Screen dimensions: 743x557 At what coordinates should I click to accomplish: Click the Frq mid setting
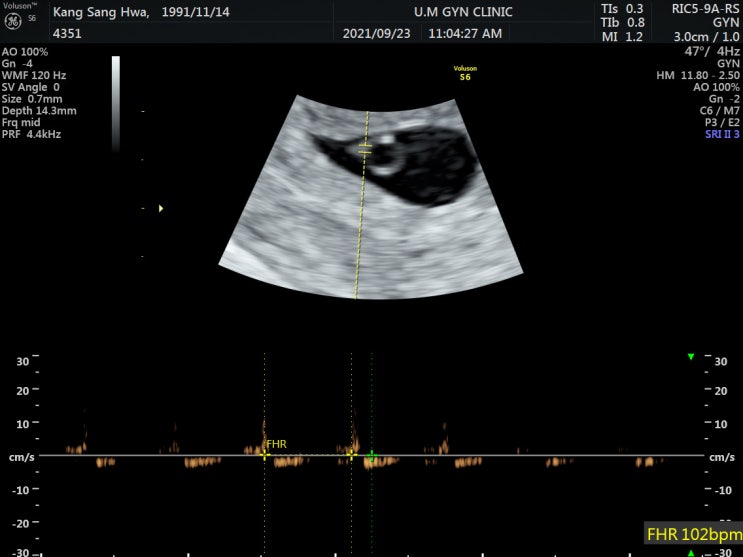(21, 122)
